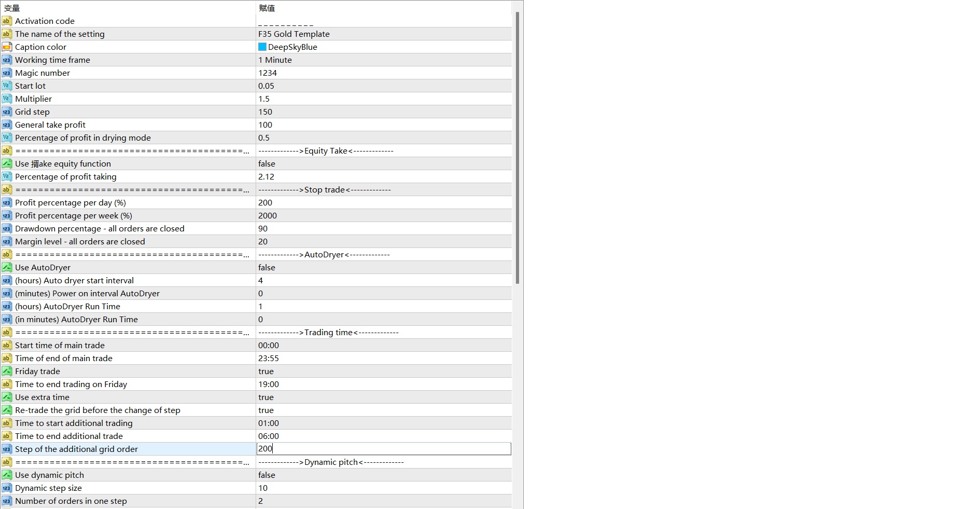Click the 变量 column header

pos(12,8)
